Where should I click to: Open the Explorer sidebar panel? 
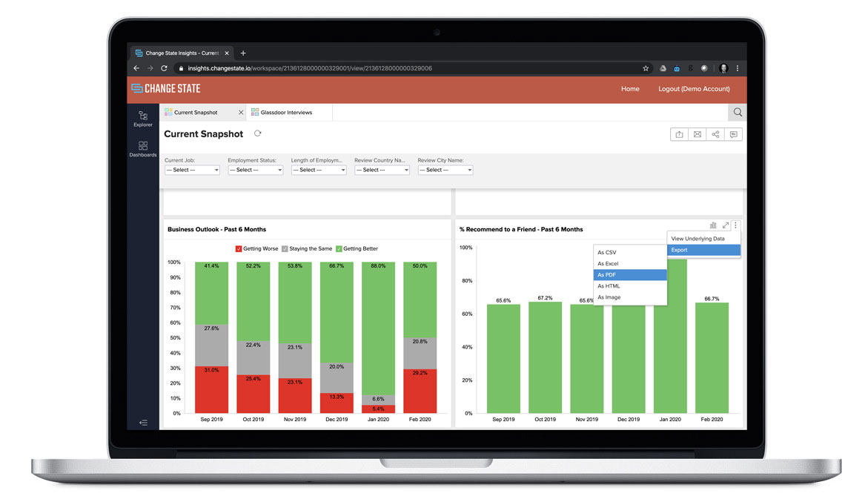143,118
